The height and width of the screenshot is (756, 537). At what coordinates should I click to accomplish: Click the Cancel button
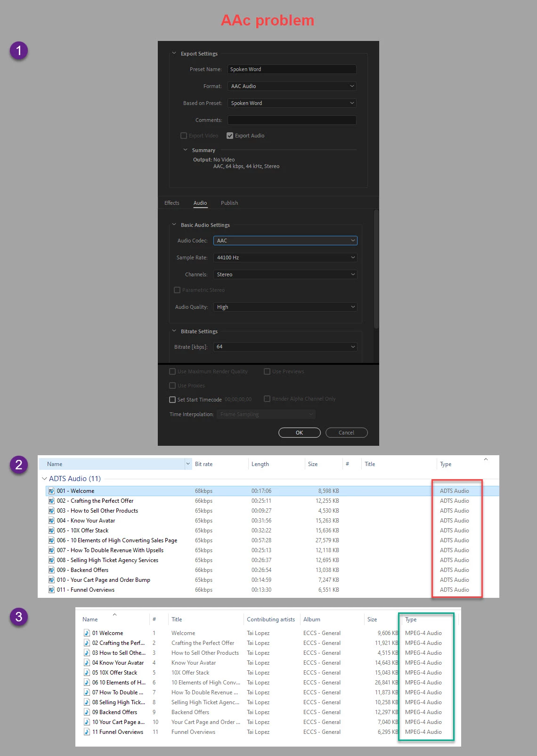(x=346, y=433)
